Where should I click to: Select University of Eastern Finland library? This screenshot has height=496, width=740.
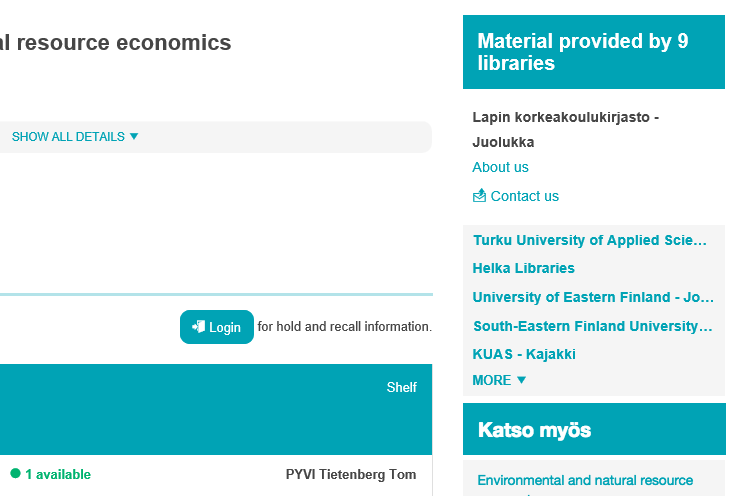pyautogui.click(x=593, y=297)
